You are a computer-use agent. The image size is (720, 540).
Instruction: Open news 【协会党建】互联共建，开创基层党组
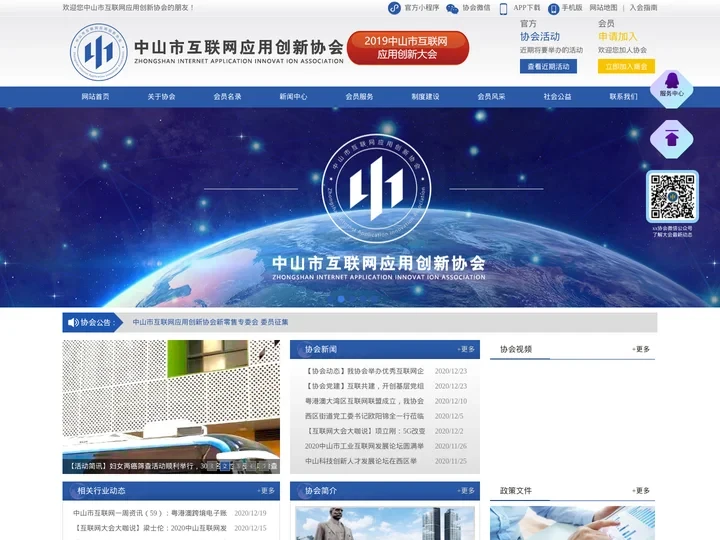click(x=364, y=386)
